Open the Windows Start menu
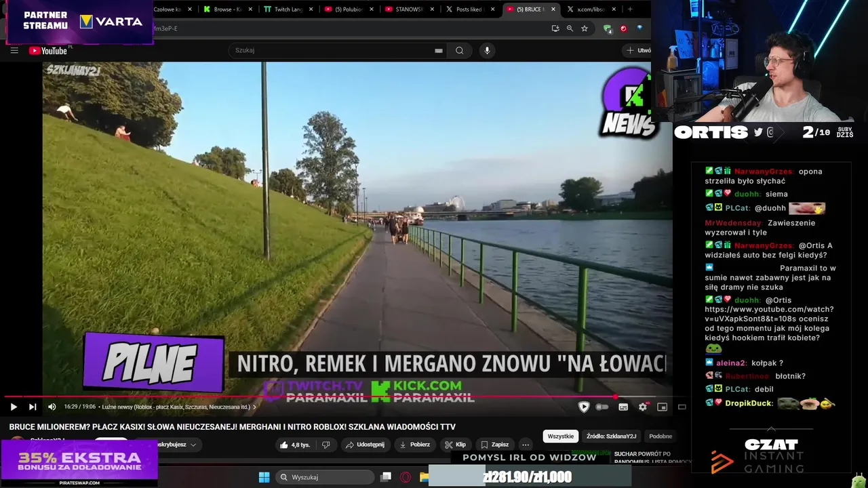Viewport: 868px width, 488px height. tap(264, 477)
